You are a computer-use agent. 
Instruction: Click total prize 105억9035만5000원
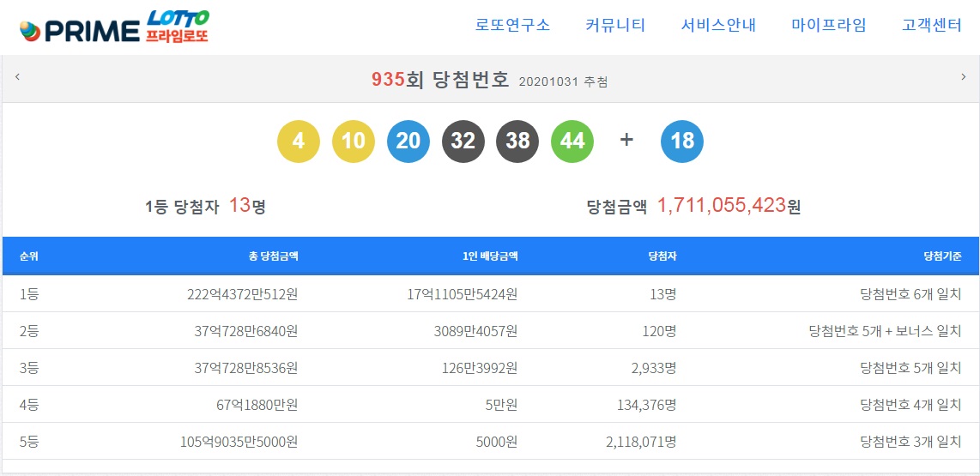[239, 443]
